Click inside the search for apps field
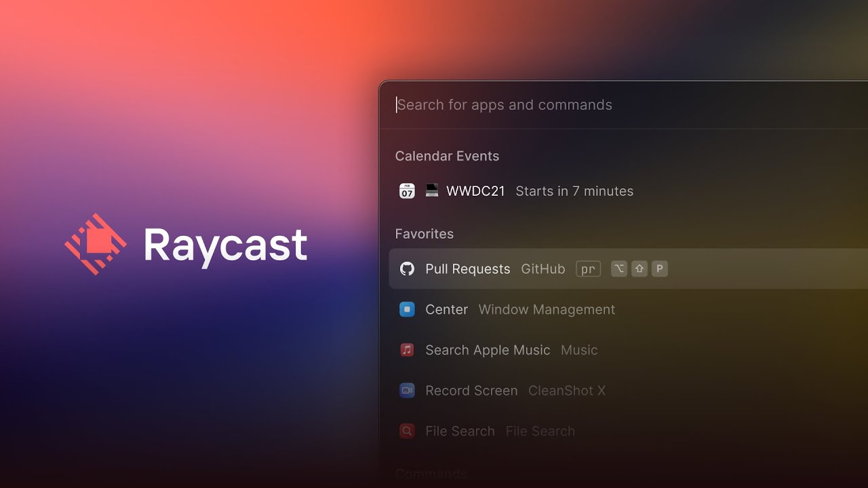This screenshot has height=488, width=868. [x=505, y=105]
